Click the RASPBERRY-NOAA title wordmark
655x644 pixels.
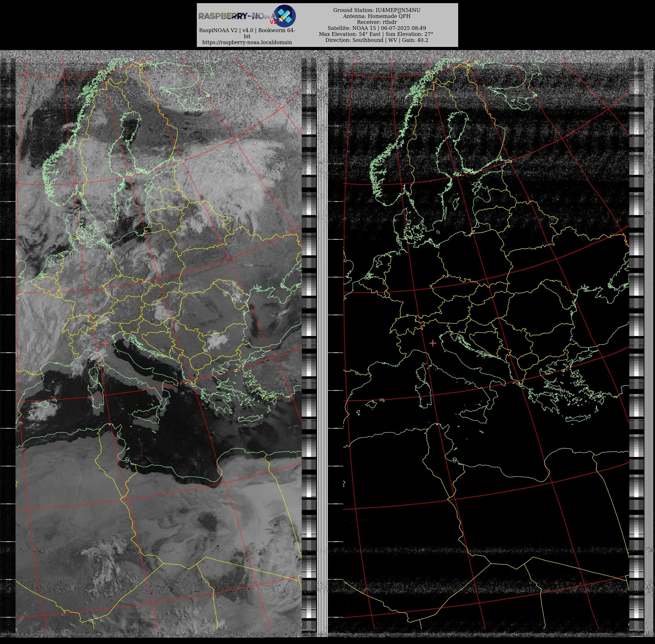pos(238,16)
